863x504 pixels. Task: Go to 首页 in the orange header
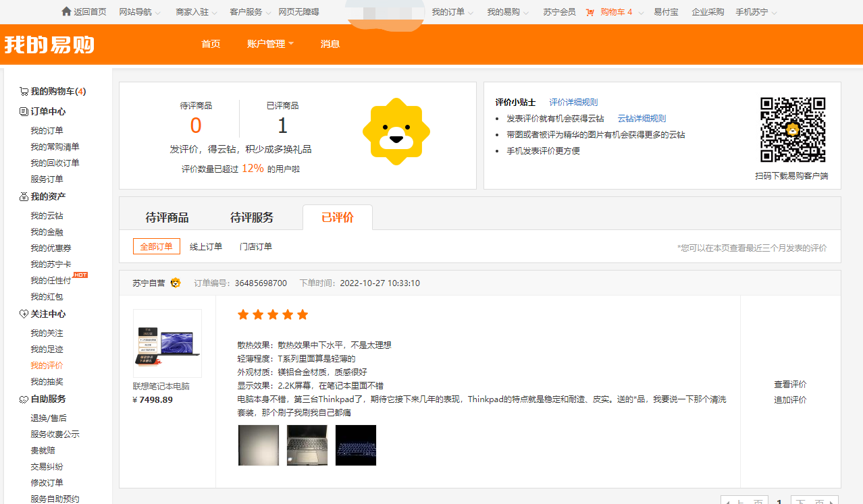[211, 44]
